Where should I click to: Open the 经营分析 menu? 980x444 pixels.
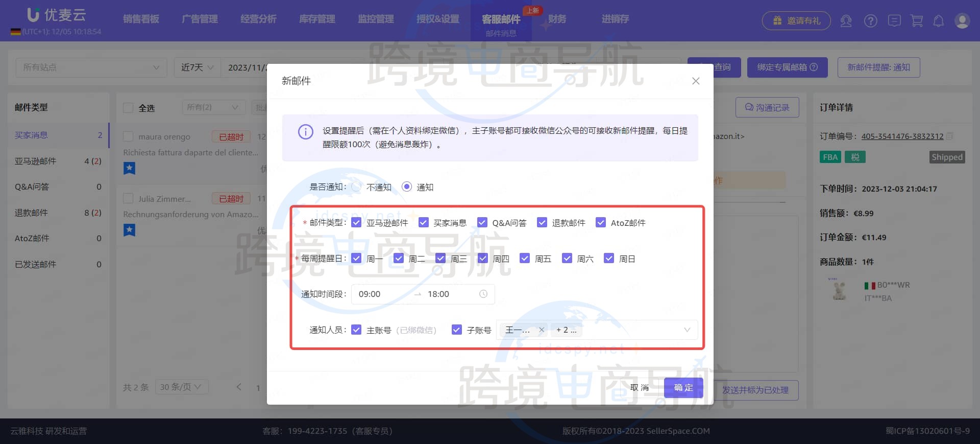click(x=258, y=19)
